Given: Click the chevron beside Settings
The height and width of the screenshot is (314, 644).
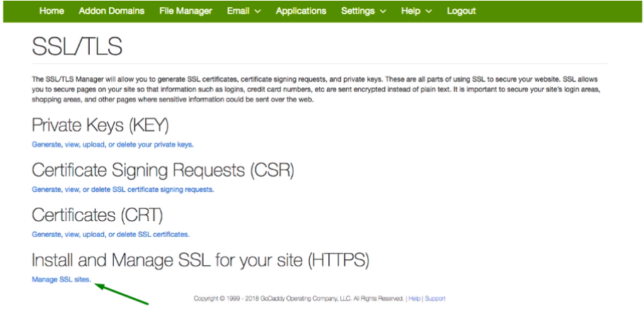Looking at the screenshot, I should (x=383, y=11).
